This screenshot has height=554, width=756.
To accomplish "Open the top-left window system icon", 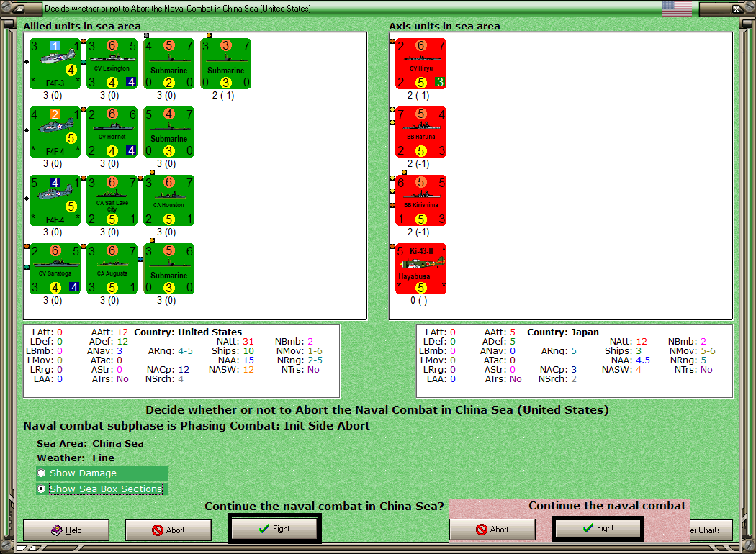I will 18,8.
